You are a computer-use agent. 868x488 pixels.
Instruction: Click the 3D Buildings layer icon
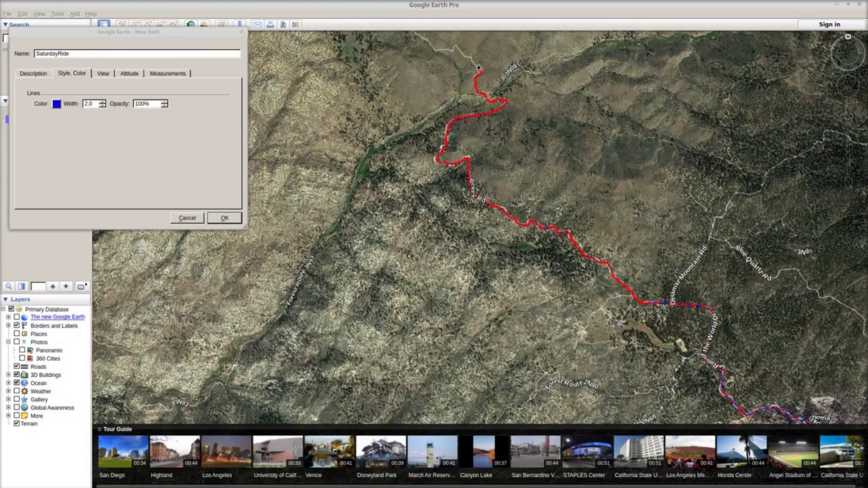24,375
